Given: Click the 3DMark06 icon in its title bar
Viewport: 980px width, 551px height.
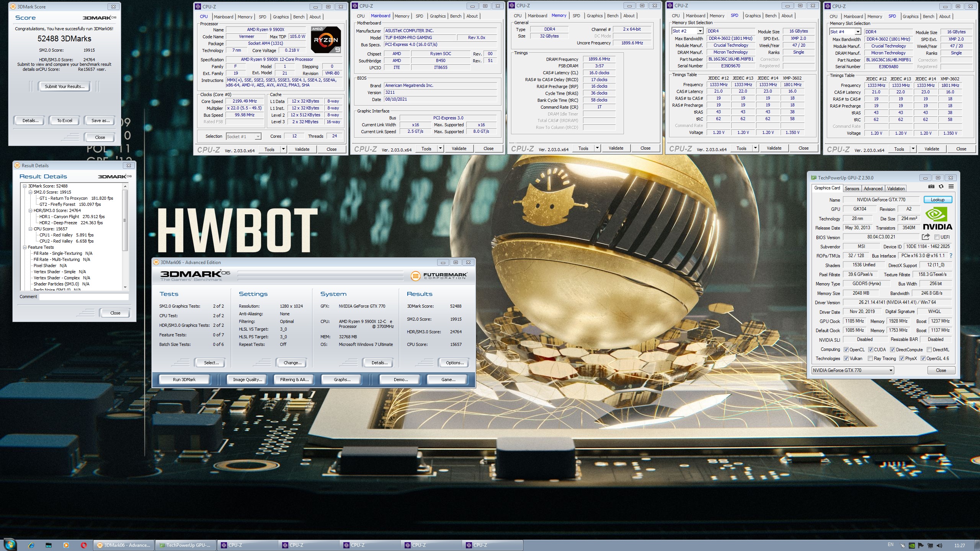Looking at the screenshot, I should pos(156,262).
